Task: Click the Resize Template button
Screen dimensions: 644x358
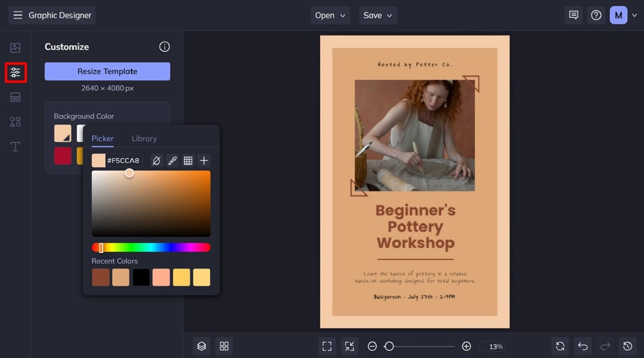Action: coord(107,72)
